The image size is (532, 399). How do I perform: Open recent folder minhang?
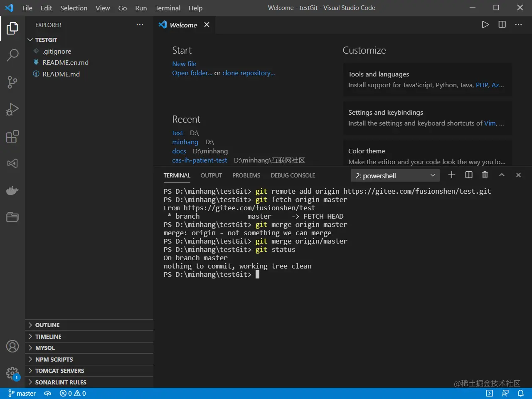[185, 142]
